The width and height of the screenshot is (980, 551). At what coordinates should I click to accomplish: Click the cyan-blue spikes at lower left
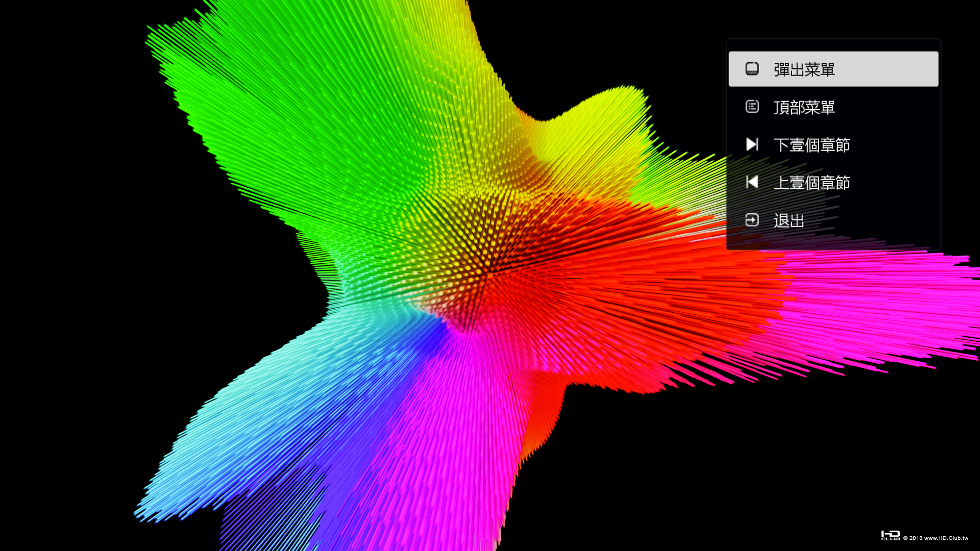245,439
